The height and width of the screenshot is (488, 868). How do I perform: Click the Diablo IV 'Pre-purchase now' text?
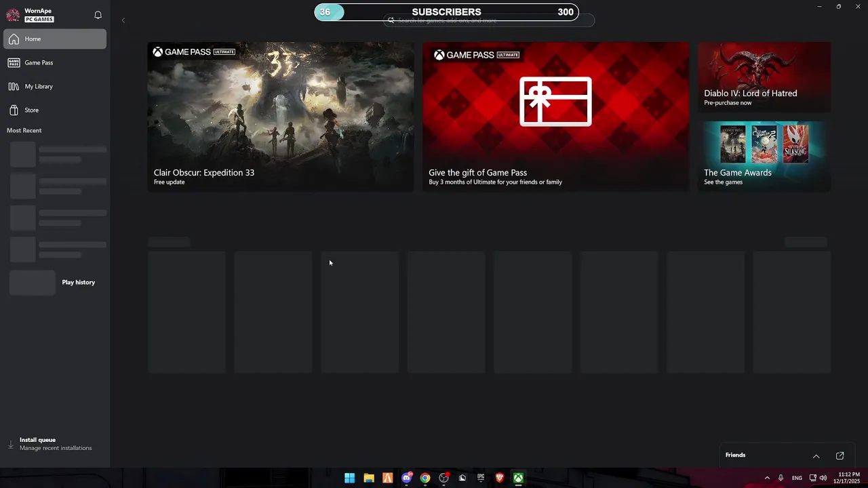point(728,103)
